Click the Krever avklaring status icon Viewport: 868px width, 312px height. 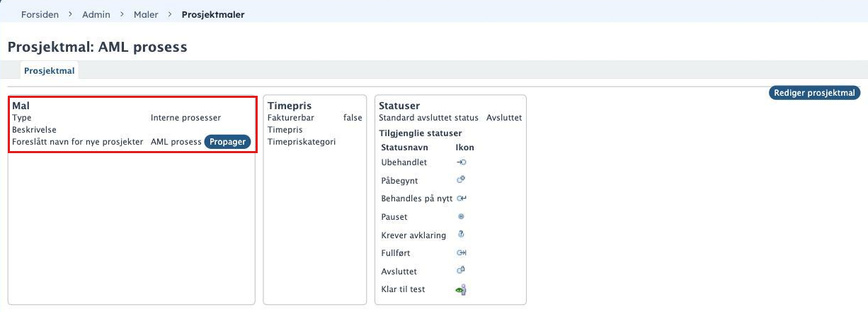tap(461, 234)
